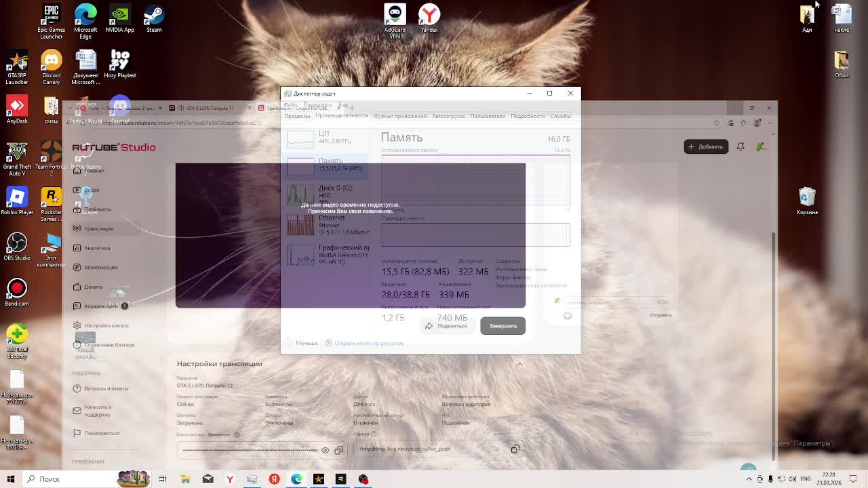Open the Yandex desktop shortcut
Viewport: 868px width, 488px height.
pyautogui.click(x=429, y=18)
